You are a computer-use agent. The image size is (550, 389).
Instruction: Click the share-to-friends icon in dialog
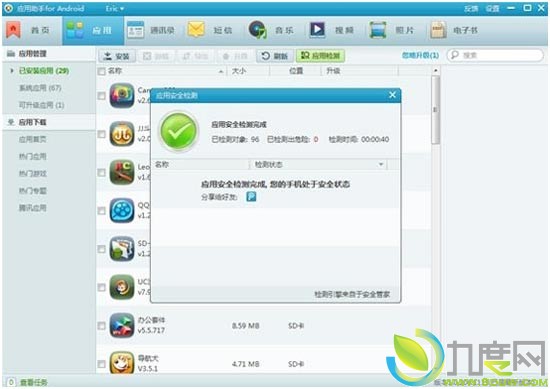coord(251,196)
